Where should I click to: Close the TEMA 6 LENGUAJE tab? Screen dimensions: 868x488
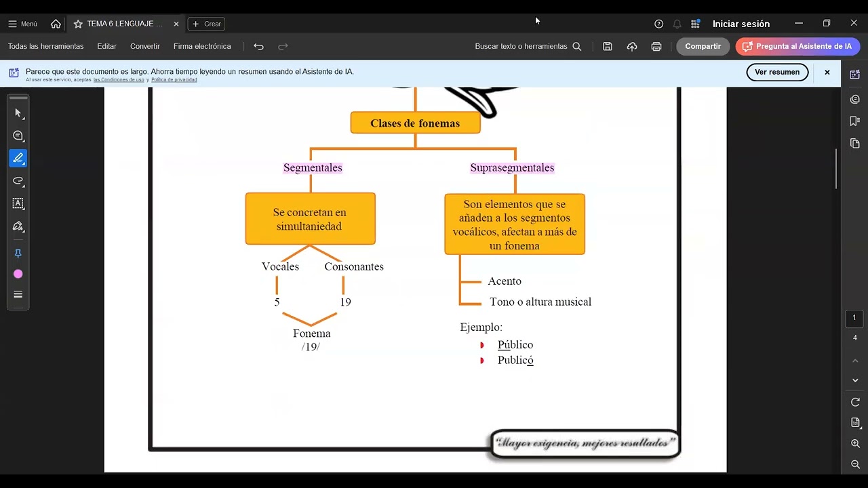176,24
